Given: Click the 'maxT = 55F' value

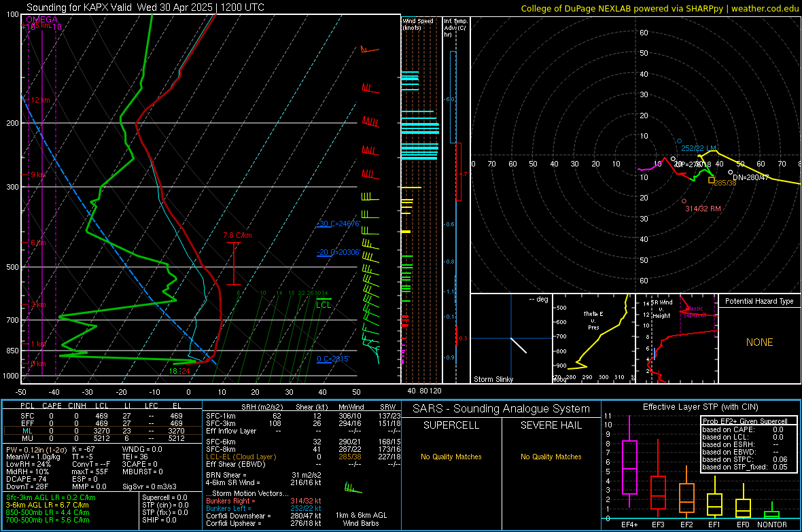Looking at the screenshot, I should coord(90,472).
